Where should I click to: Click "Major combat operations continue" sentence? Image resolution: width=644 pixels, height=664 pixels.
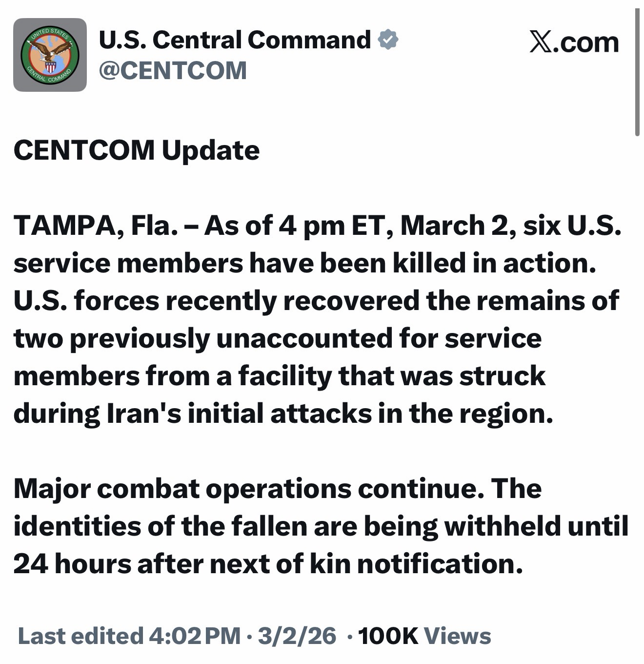tap(249, 488)
